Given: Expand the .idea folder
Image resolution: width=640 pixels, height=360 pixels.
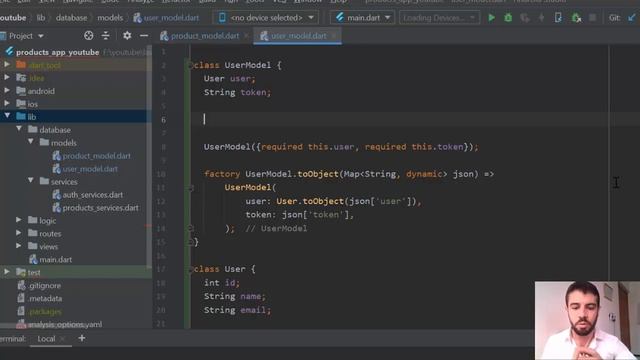Looking at the screenshot, I should [7, 78].
